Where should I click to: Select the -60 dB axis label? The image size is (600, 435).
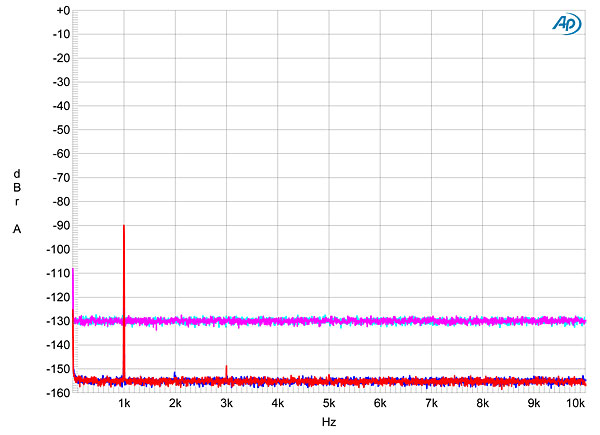click(x=62, y=154)
